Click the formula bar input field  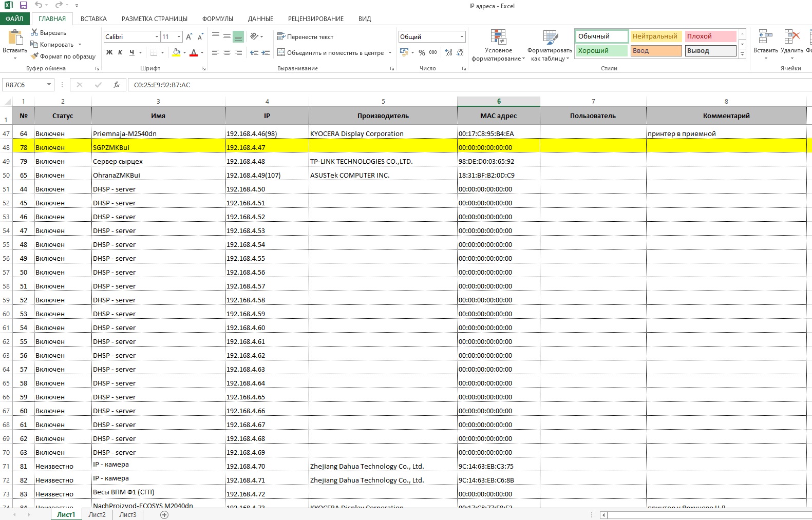click(x=470, y=85)
